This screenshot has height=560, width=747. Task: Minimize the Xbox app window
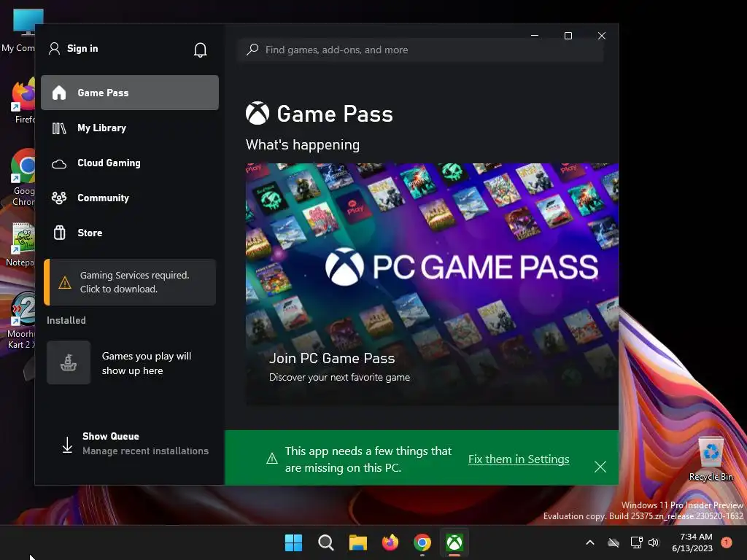[535, 36]
